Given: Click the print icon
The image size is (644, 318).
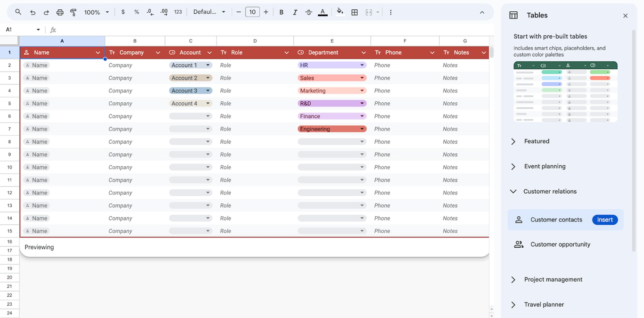Looking at the screenshot, I should (x=60, y=12).
